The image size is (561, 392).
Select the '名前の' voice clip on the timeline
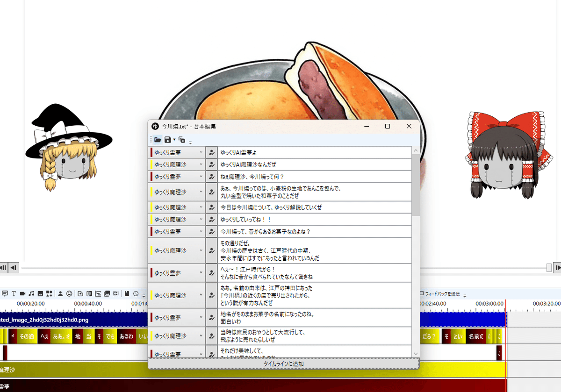coord(476,336)
